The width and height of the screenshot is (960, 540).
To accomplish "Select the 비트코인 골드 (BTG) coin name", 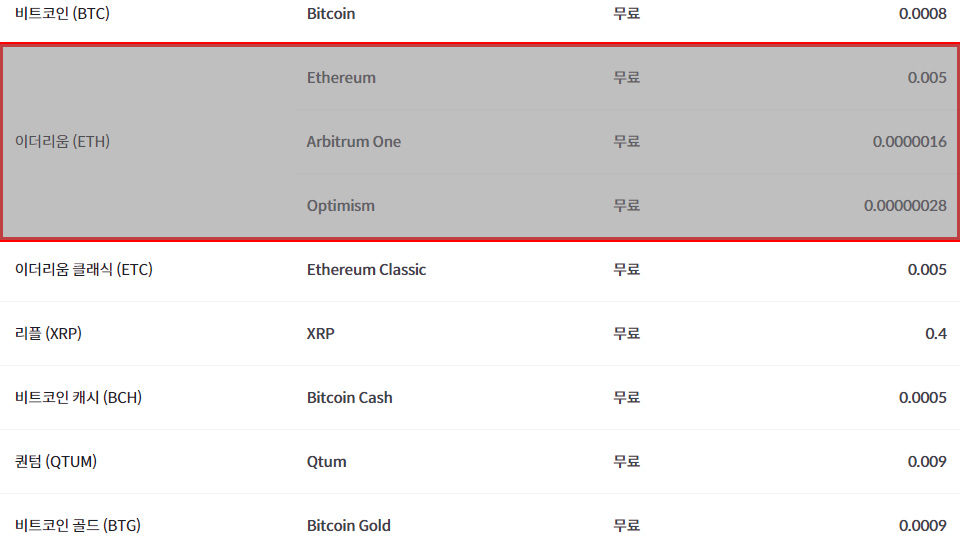I will (x=78, y=526).
